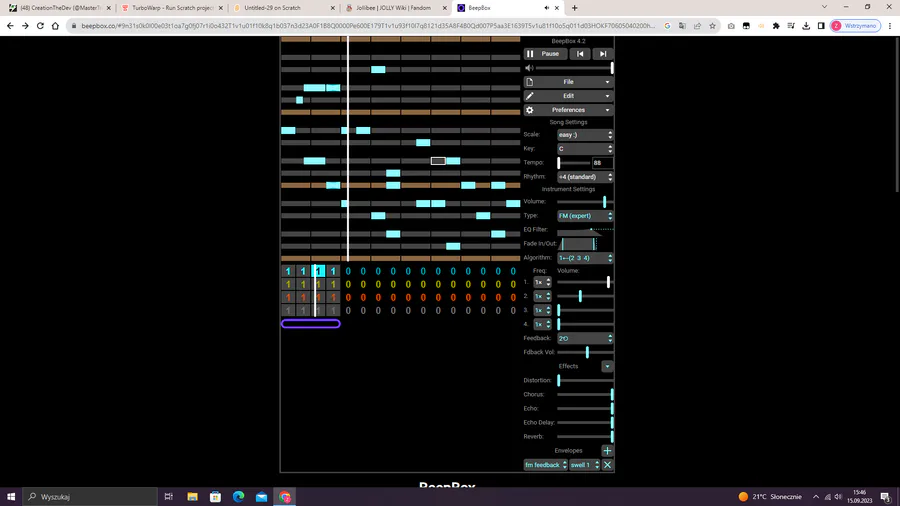Open Chrome three-dot menu
The width and height of the screenshot is (900, 506).
coord(890,26)
